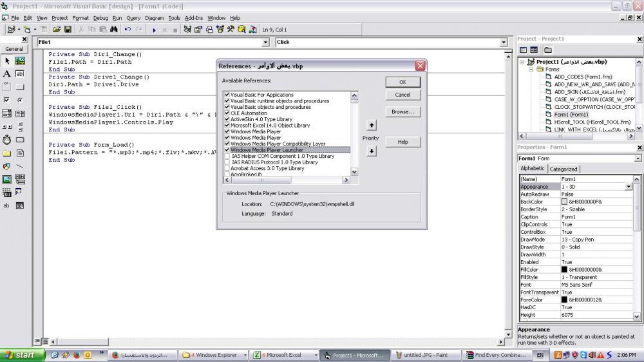The height and width of the screenshot is (362, 644).
Task: Click the FillColor swatch in Properties
Action: [564, 269]
